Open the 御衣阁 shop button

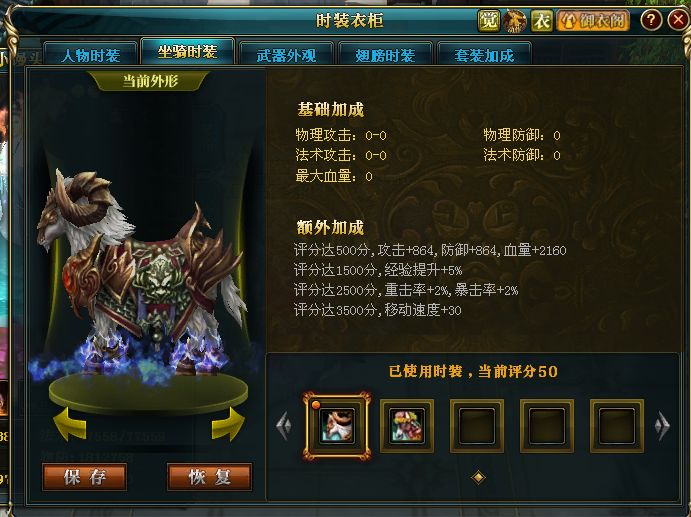click(593, 21)
